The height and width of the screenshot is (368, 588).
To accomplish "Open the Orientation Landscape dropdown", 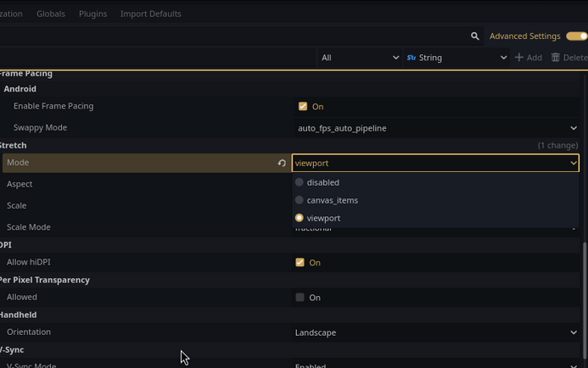I will coord(436,332).
